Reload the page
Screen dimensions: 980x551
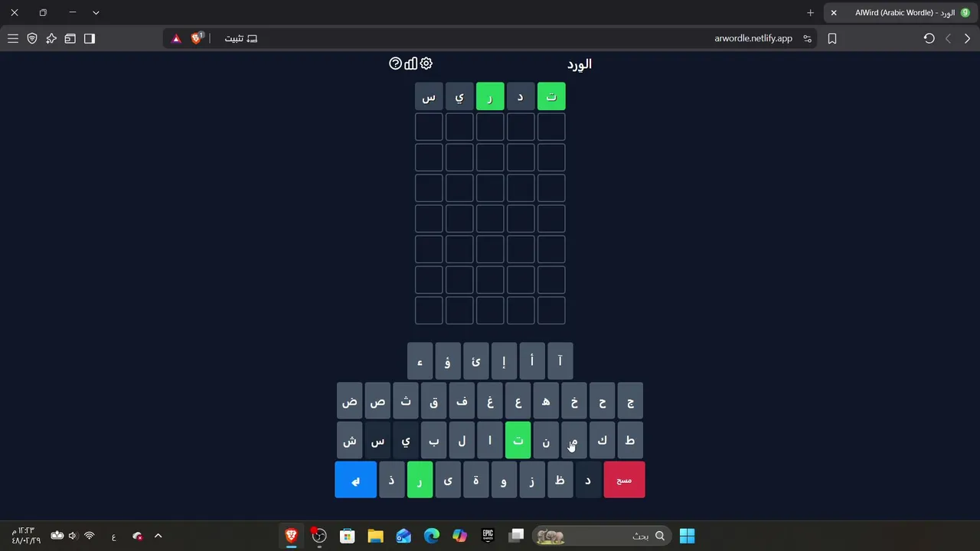tap(929, 38)
